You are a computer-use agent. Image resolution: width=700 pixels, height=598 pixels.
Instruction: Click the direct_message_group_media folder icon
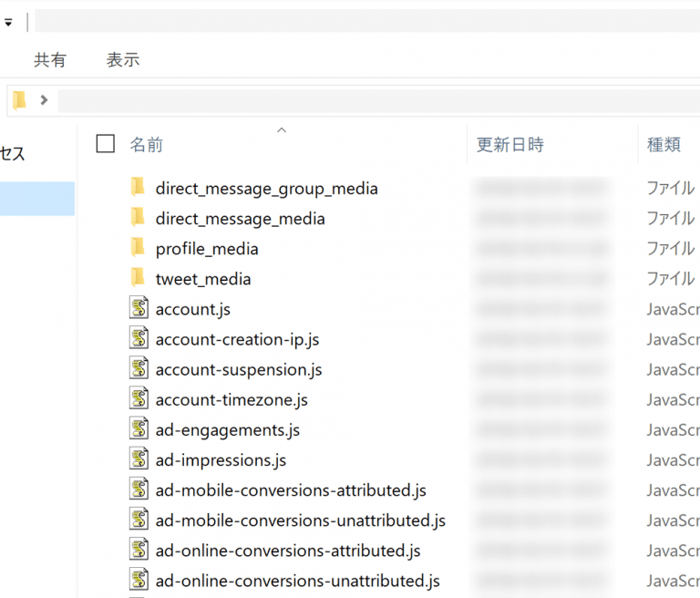pyautogui.click(x=138, y=188)
